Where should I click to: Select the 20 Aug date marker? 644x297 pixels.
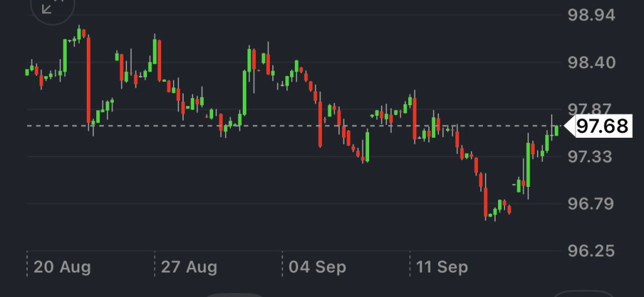click(62, 267)
